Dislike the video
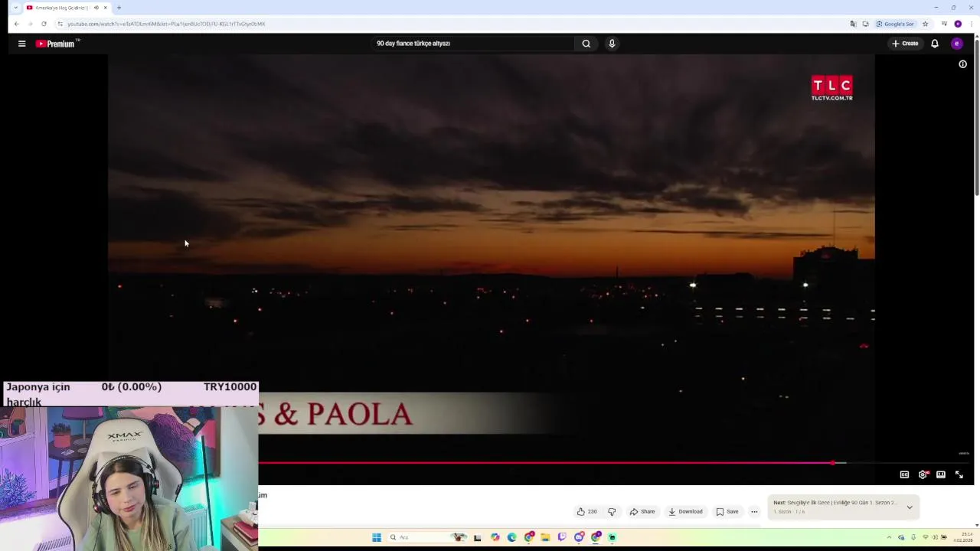The width and height of the screenshot is (980, 551). pyautogui.click(x=612, y=511)
